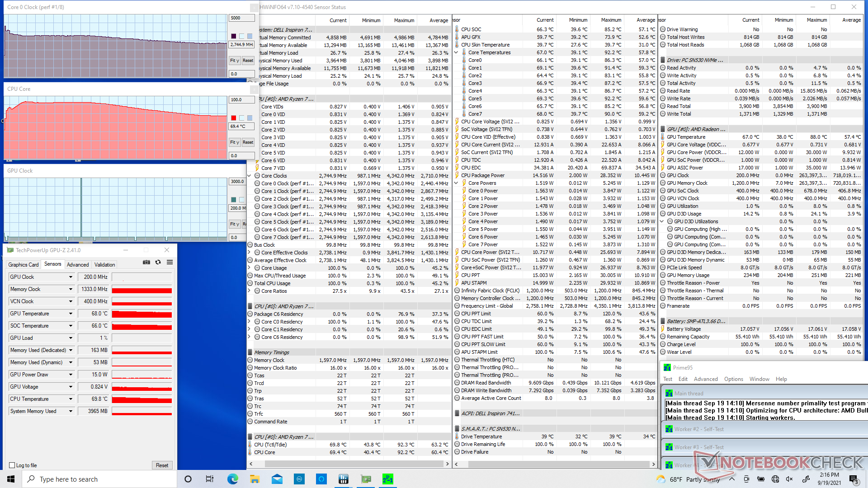
Task: Click the GPU-Z refresh icon
Action: point(158,262)
